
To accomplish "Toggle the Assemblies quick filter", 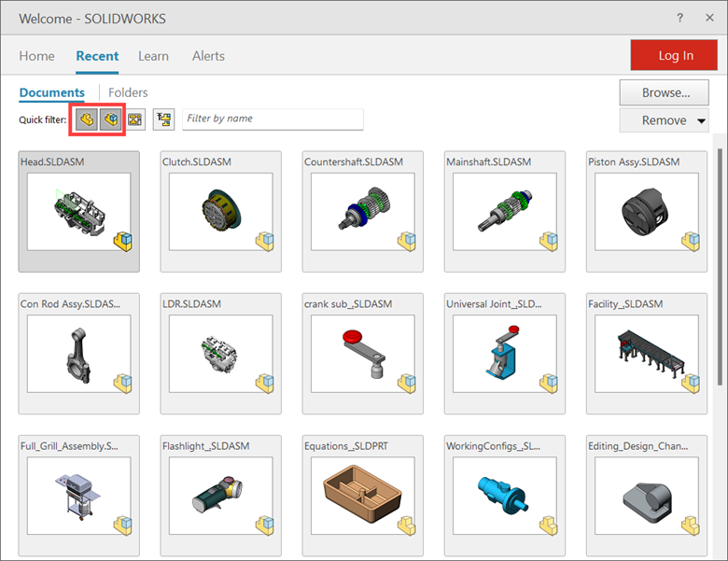I will point(111,119).
